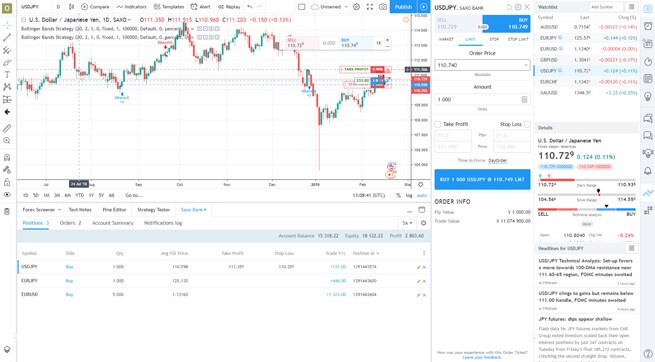Open the Notifications log tab
655x362 pixels.
coord(163,223)
